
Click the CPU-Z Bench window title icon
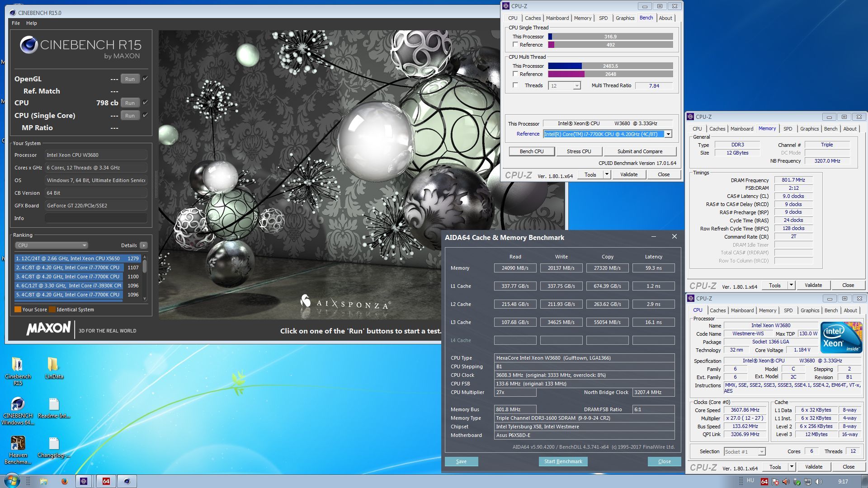click(x=506, y=6)
